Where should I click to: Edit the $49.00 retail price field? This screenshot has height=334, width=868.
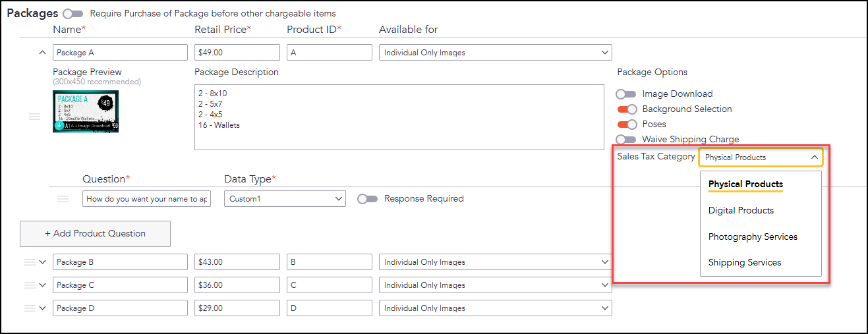pos(237,53)
